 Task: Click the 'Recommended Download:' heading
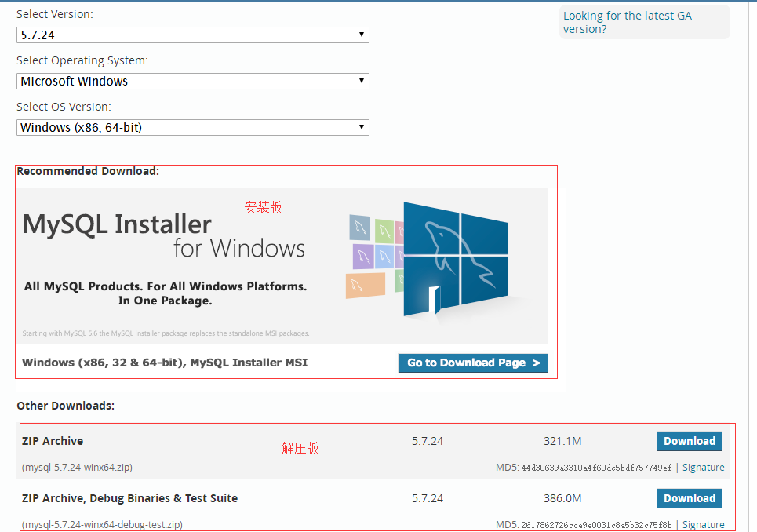point(88,171)
